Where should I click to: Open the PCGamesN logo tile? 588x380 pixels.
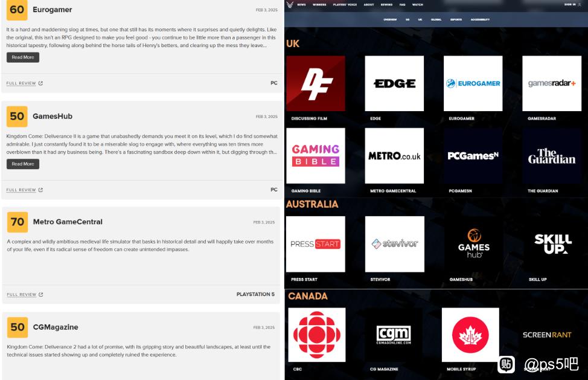(473, 156)
